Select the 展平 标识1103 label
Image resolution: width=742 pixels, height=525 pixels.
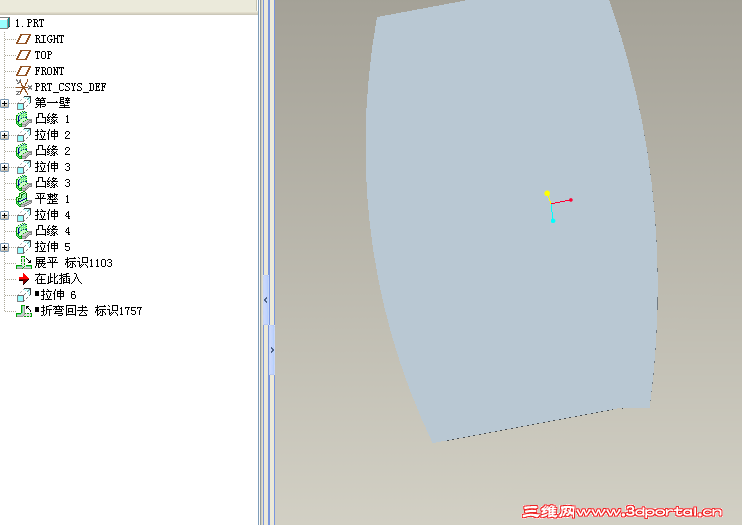tap(73, 263)
